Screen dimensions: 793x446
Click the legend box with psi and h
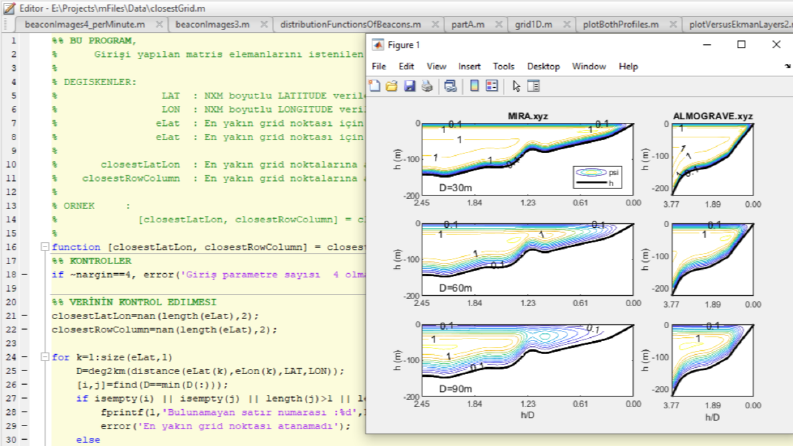coord(597,177)
